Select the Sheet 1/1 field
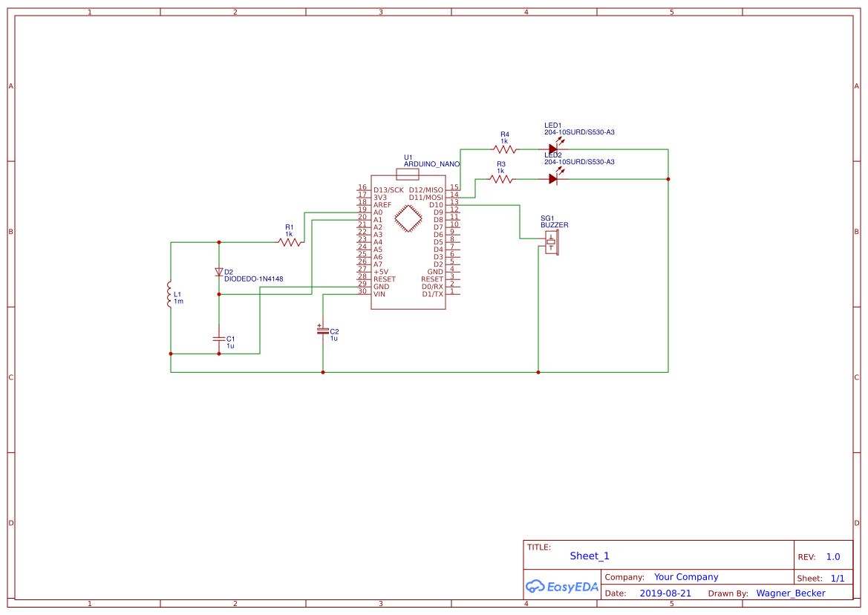This screenshot has width=868, height=615. (838, 578)
